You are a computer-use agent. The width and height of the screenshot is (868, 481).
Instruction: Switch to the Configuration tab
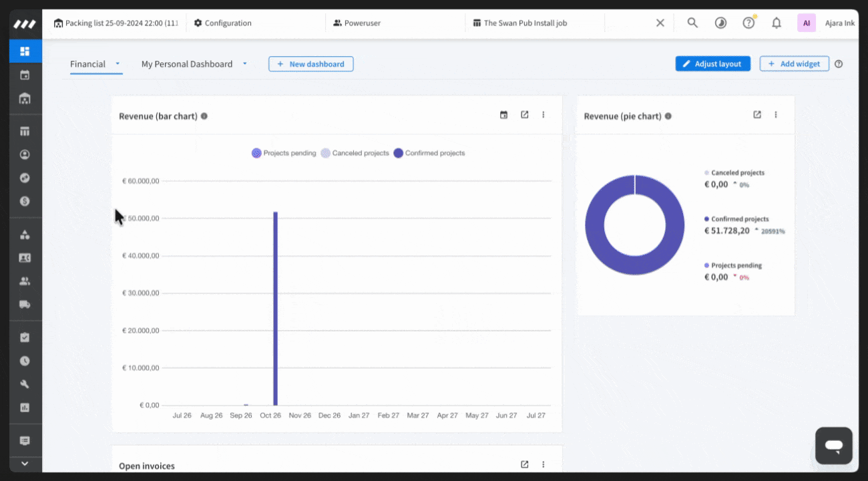[223, 23]
